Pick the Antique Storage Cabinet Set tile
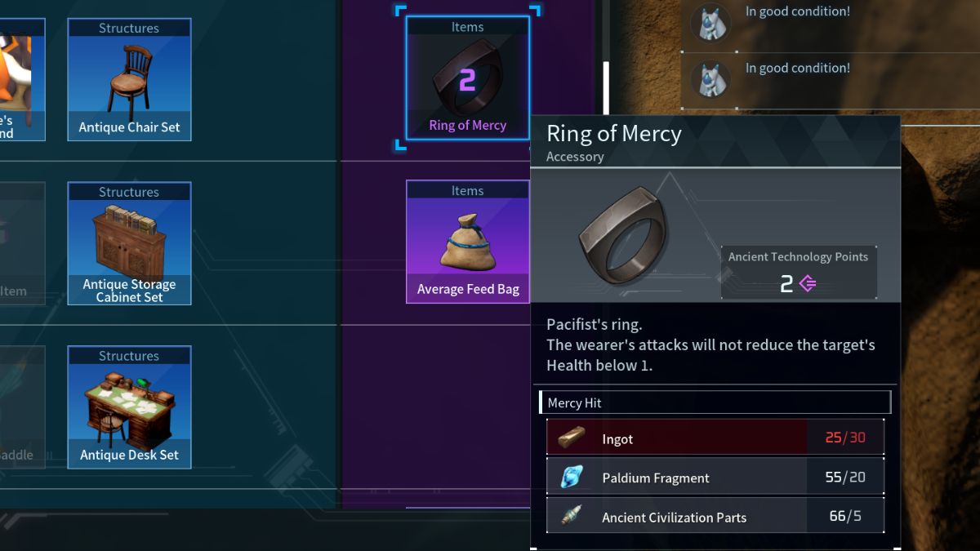980x551 pixels. coord(129,243)
